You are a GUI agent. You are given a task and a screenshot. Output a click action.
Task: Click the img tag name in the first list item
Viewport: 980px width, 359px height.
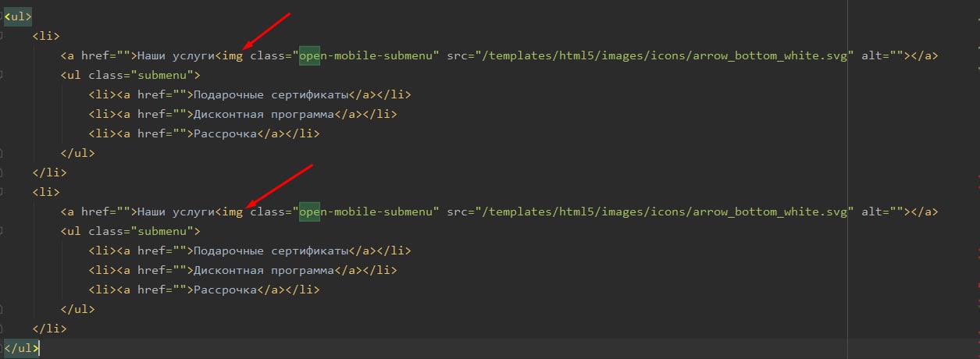[x=233, y=55]
